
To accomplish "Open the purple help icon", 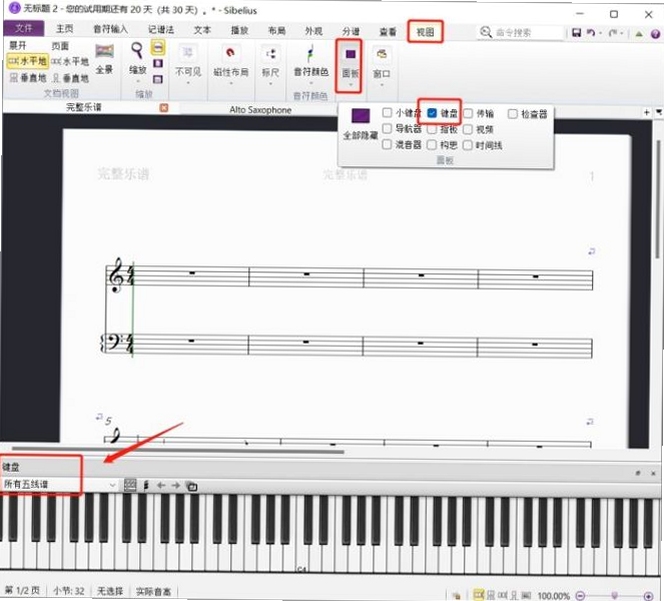I will click(656, 34).
